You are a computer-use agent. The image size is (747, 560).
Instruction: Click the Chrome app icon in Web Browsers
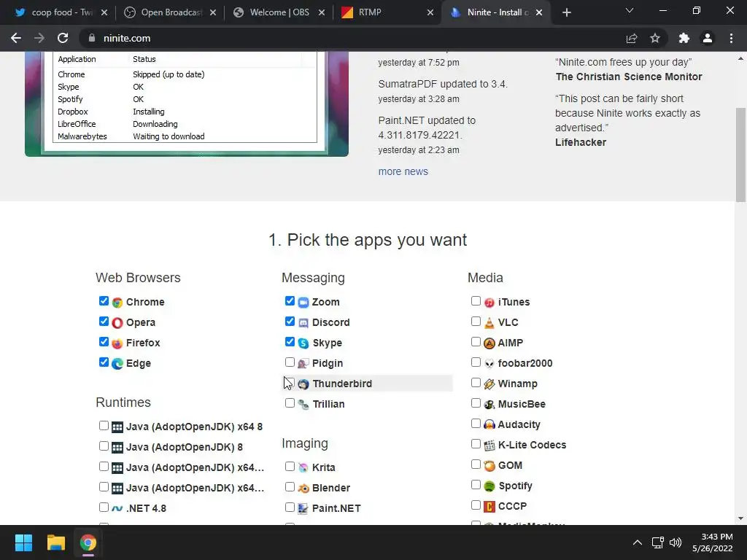(x=117, y=303)
